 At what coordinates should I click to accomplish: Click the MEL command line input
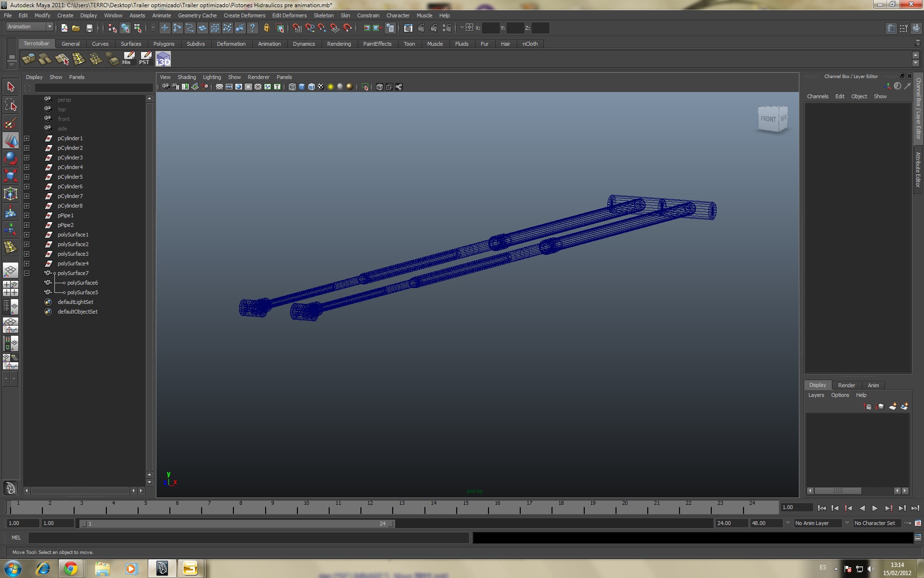click(x=248, y=538)
